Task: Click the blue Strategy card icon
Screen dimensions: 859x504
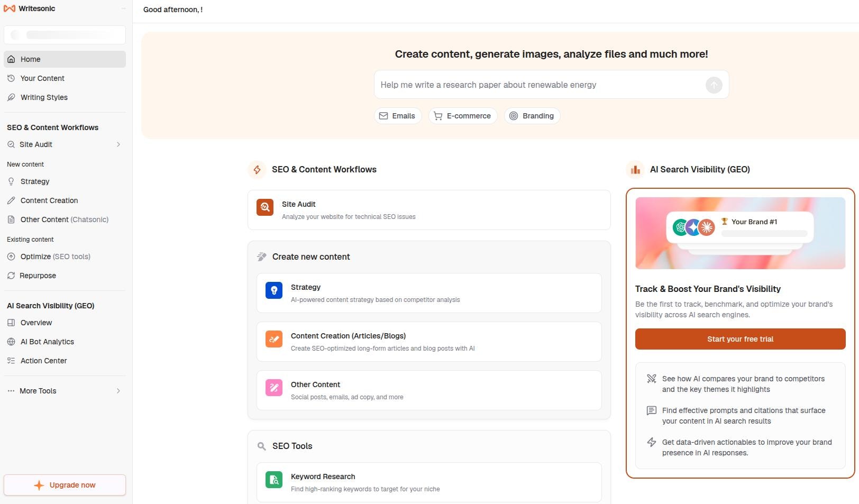Action: tap(274, 290)
